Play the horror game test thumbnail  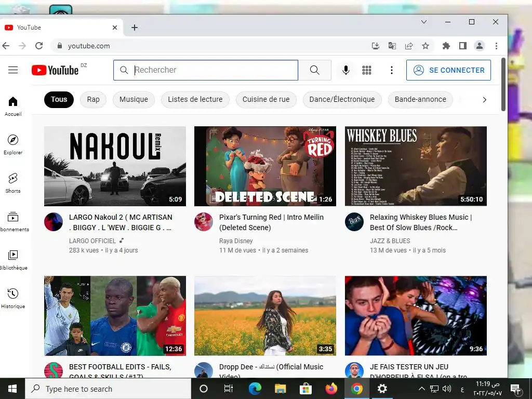click(x=416, y=316)
